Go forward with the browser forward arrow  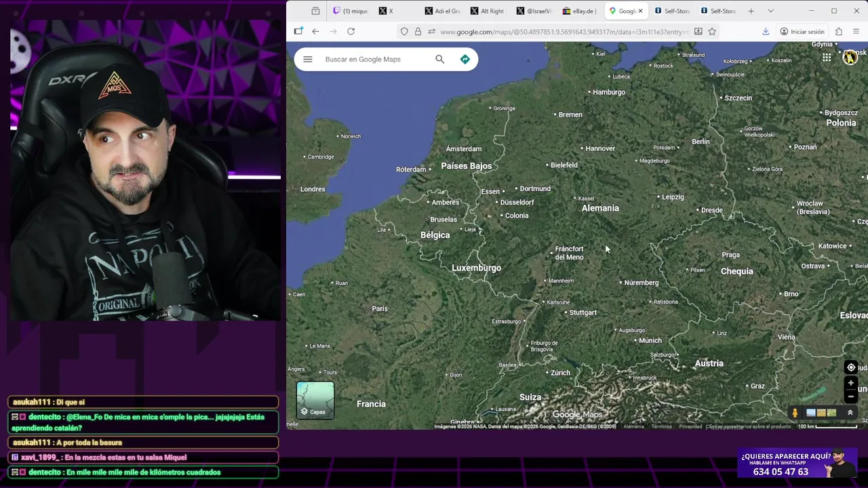(x=333, y=31)
